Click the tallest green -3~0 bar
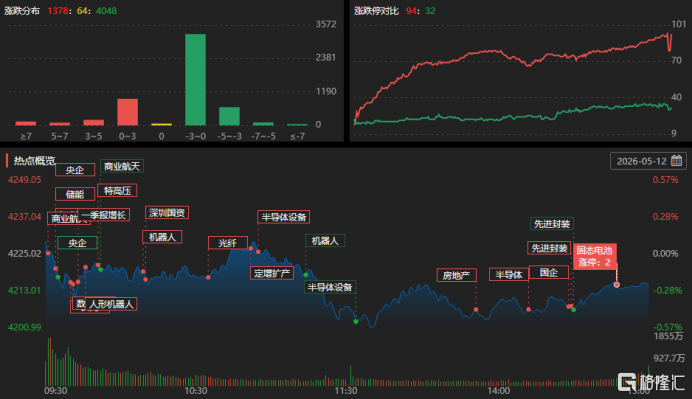 (x=196, y=80)
